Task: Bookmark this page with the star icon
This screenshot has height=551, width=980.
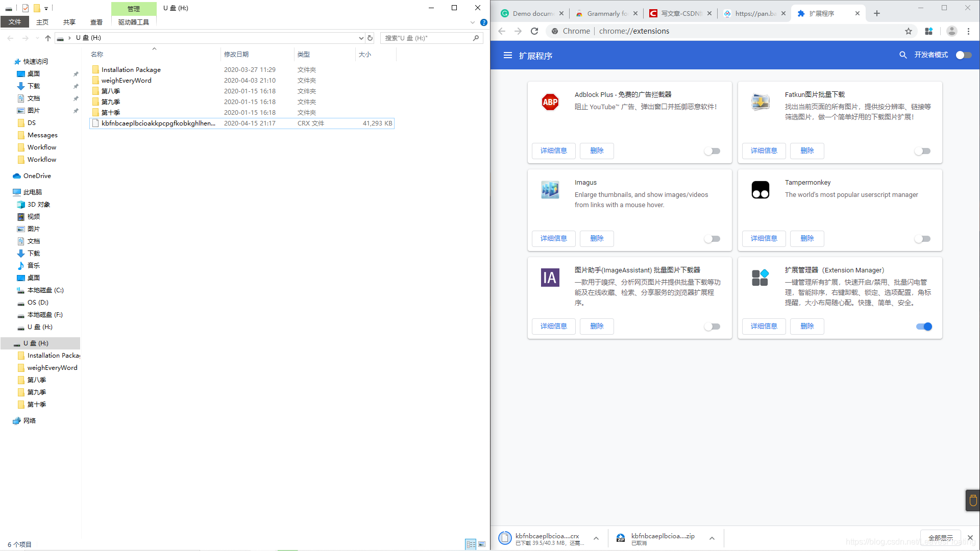Action: pyautogui.click(x=909, y=31)
